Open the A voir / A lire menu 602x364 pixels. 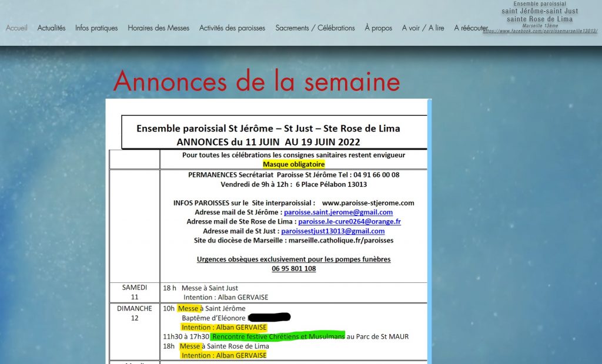coord(423,28)
